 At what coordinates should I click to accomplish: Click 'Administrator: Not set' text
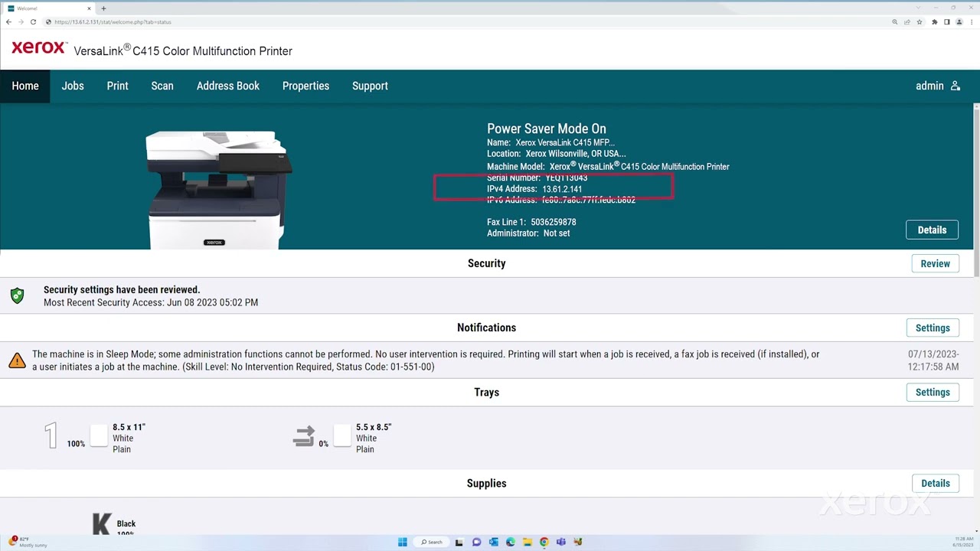coord(528,233)
